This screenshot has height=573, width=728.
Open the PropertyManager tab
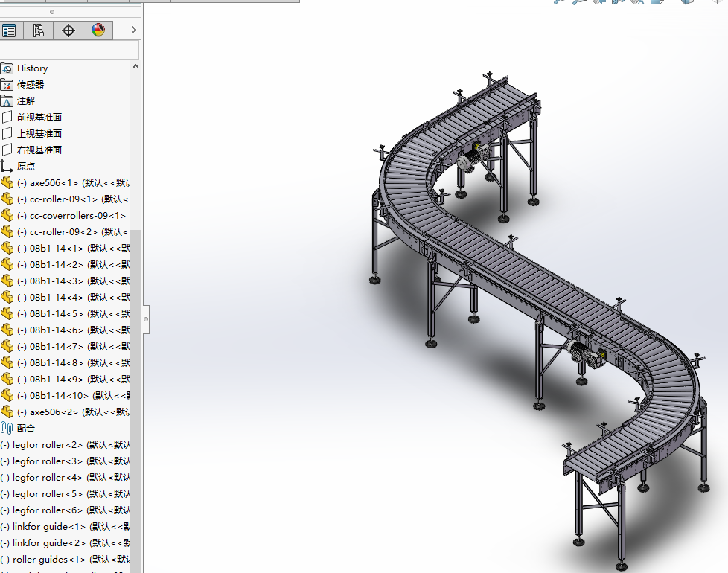[9, 31]
